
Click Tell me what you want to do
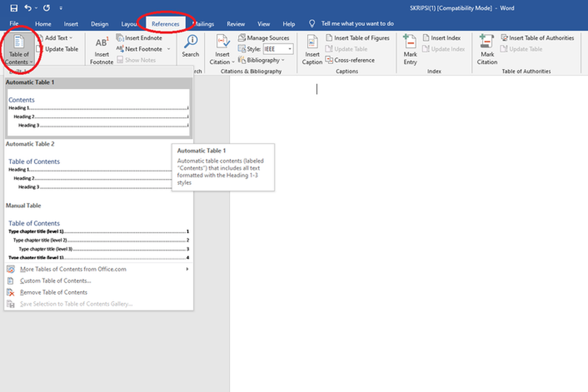351,24
